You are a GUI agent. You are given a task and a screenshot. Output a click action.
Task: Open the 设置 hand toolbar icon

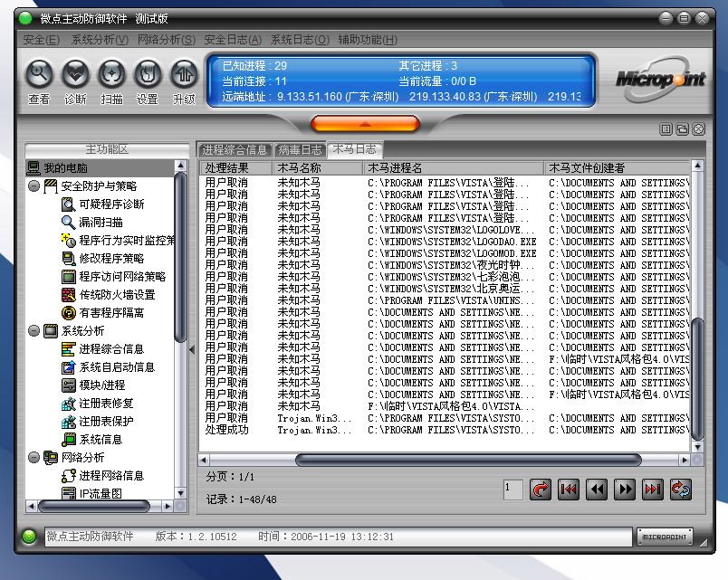coord(148,74)
